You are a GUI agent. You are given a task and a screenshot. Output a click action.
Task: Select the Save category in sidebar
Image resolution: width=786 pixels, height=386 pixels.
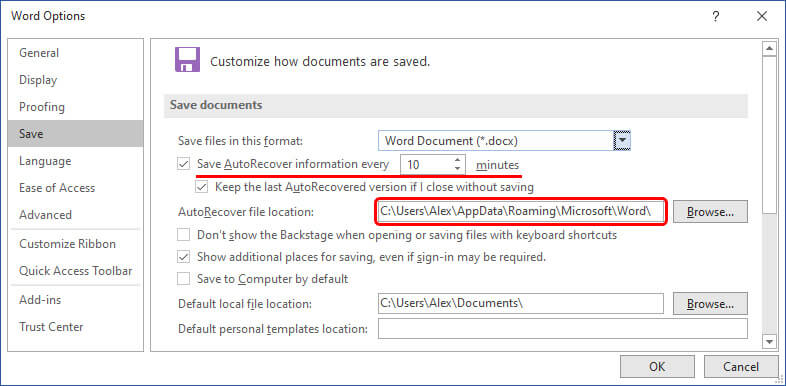tap(75, 134)
